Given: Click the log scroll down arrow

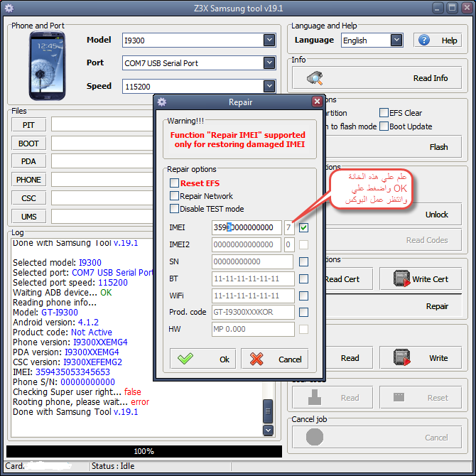Looking at the screenshot, I should (268, 430).
